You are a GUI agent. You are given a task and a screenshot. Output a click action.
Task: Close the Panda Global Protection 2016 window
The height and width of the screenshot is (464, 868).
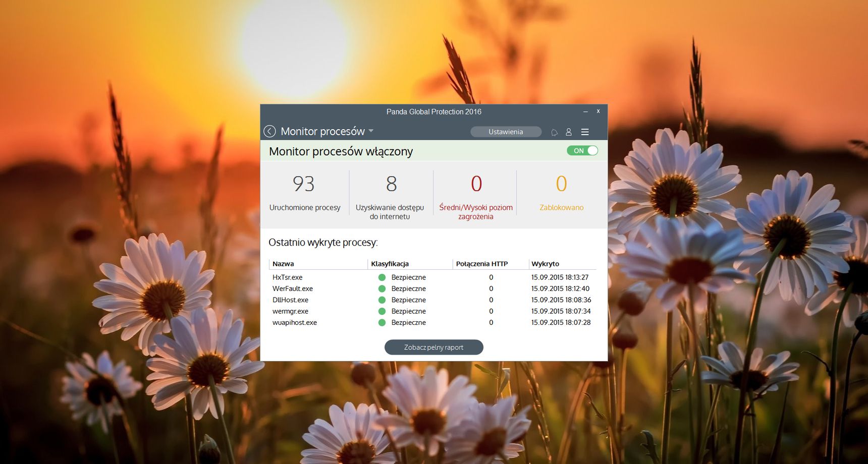599,111
